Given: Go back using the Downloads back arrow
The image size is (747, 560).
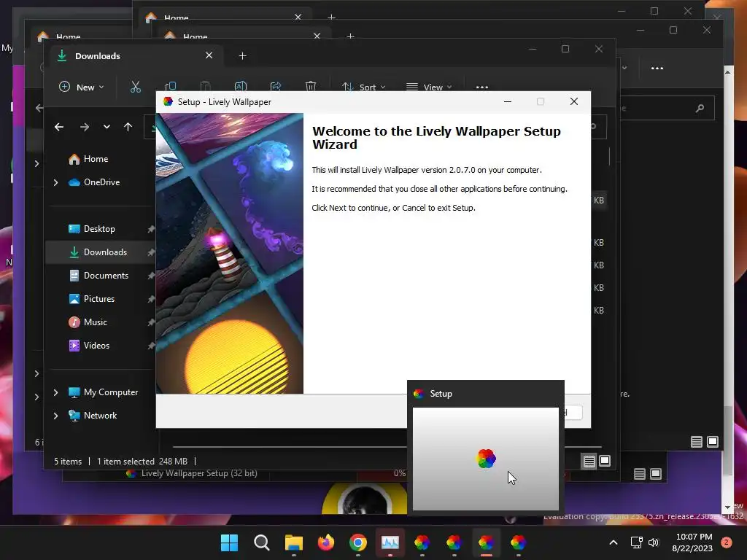Looking at the screenshot, I should tap(59, 127).
